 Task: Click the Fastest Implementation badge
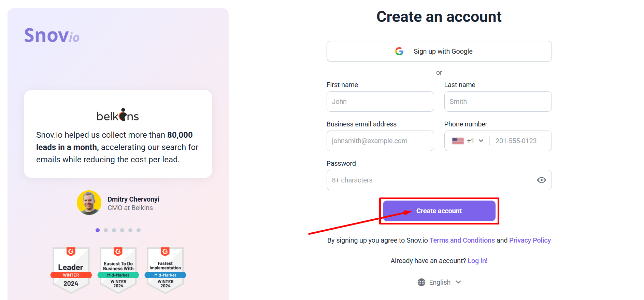pyautogui.click(x=165, y=270)
